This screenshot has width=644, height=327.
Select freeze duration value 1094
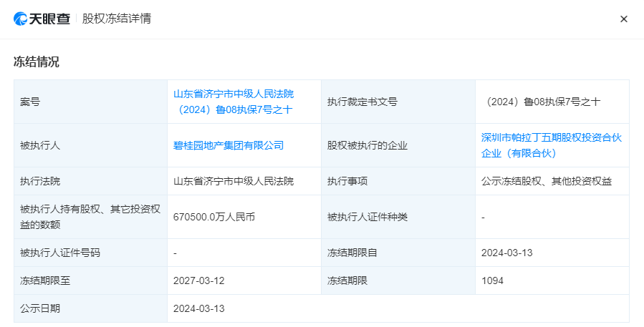pos(492,280)
